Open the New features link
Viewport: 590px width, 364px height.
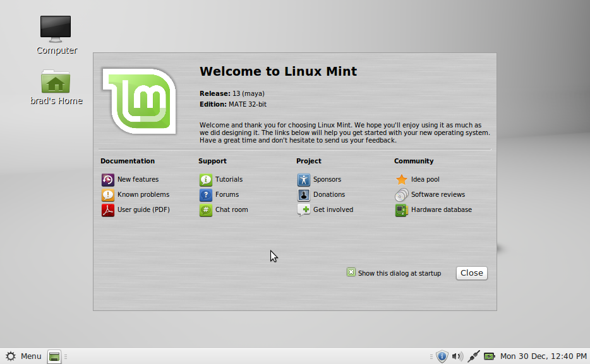pyautogui.click(x=138, y=180)
